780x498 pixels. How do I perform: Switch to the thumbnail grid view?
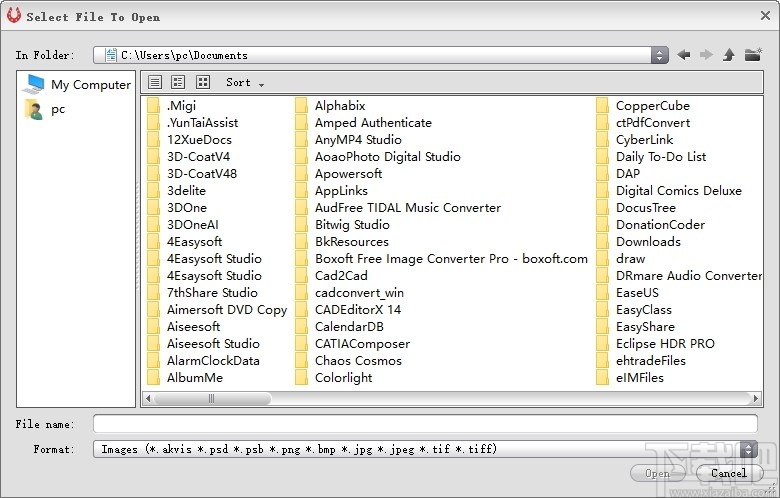202,82
